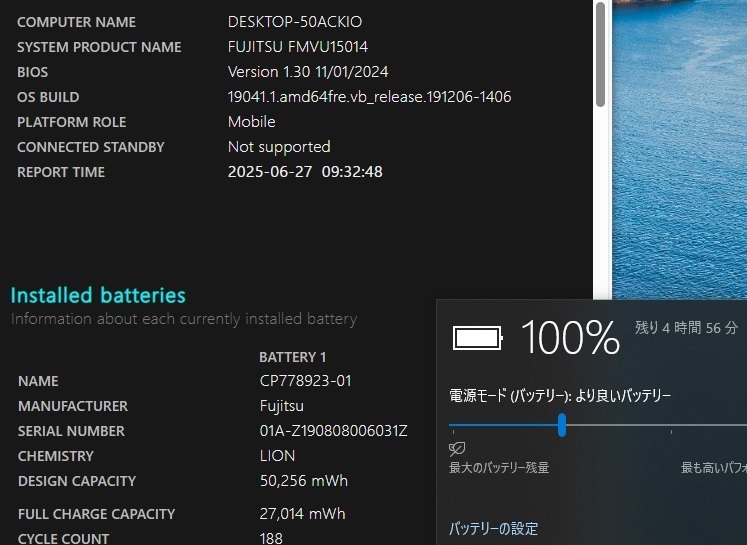Screen dimensions: 747x545
Task: Click the SERIAL NUMBER label
Action: point(71,431)
